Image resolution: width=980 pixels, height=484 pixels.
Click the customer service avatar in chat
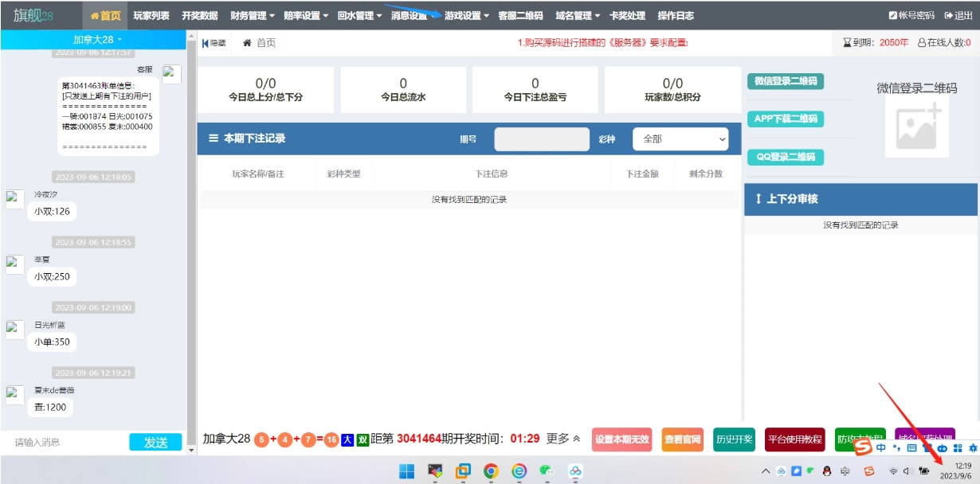click(x=171, y=74)
